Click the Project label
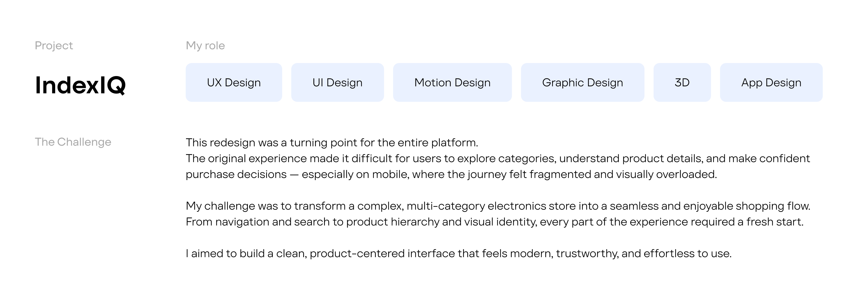Viewport: 868px width, 304px height. [x=54, y=46]
